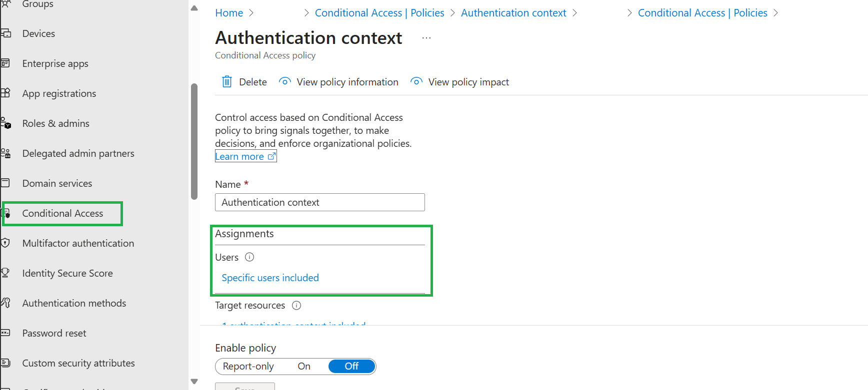
Task: Click the eye icon for View policy impact
Action: tap(416, 81)
